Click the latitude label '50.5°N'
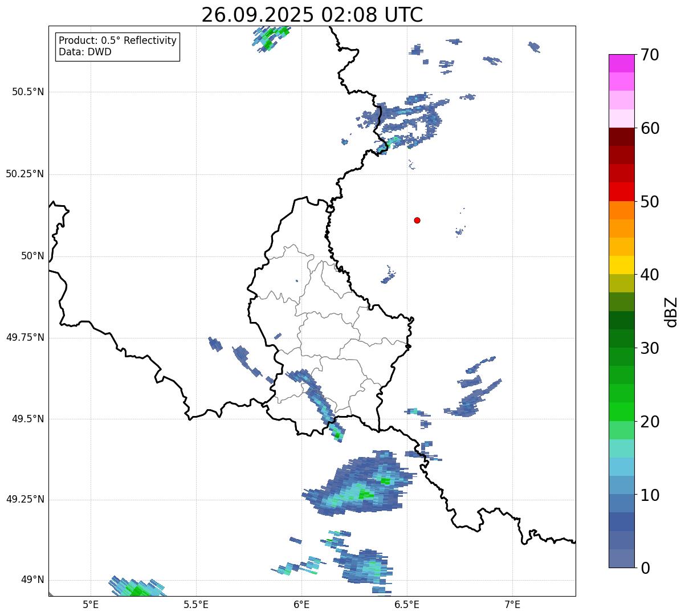 [28, 92]
